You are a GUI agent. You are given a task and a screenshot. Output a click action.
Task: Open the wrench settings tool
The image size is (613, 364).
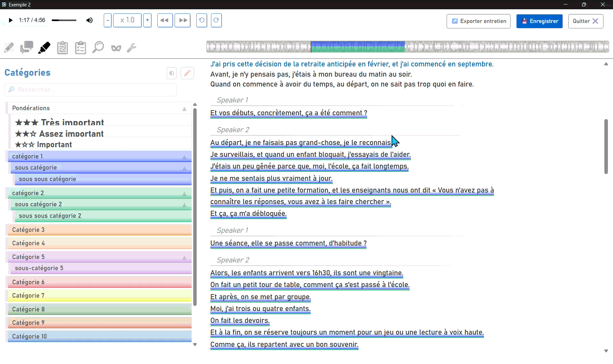click(132, 48)
